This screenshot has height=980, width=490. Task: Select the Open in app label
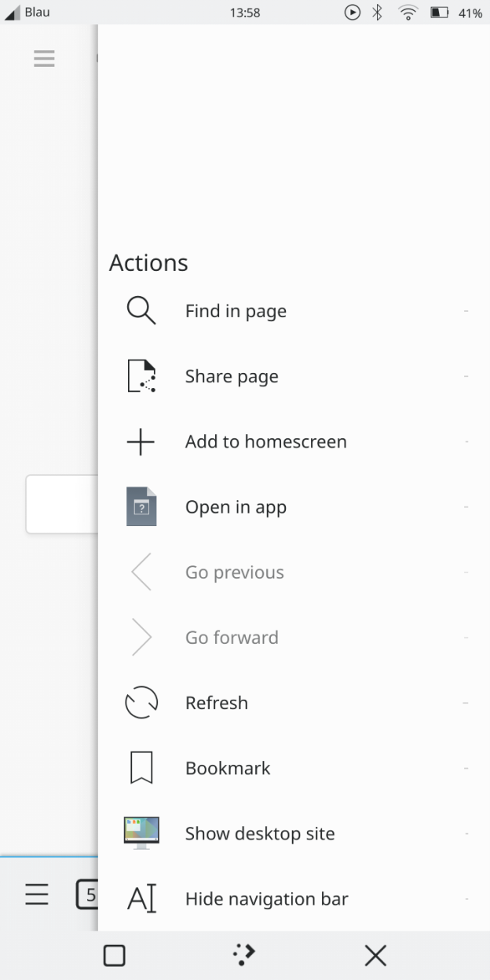[x=236, y=507]
